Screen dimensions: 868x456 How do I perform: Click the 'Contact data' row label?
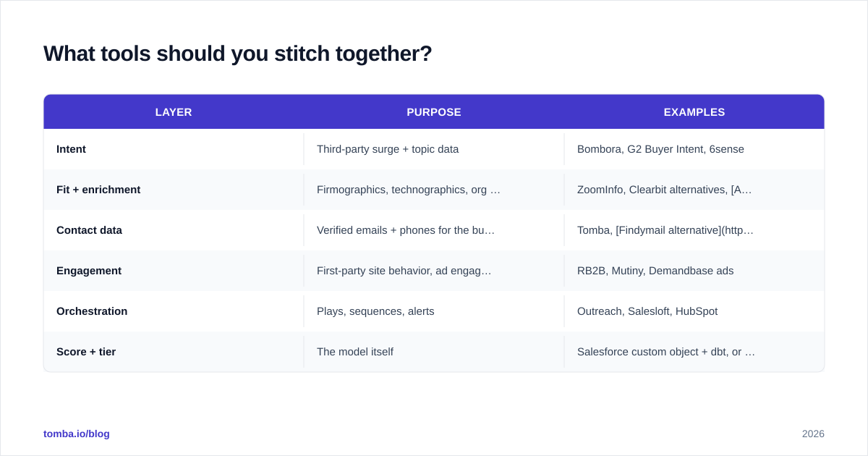89,230
